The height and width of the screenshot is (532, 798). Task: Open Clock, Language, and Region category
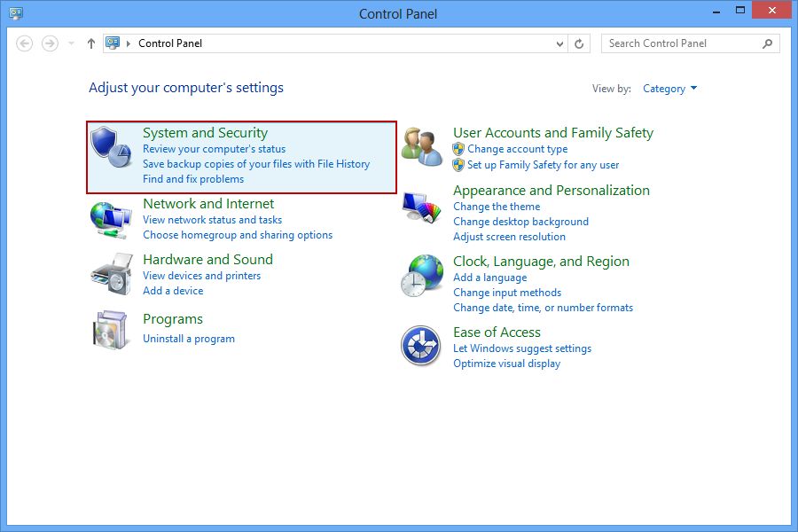pos(542,262)
